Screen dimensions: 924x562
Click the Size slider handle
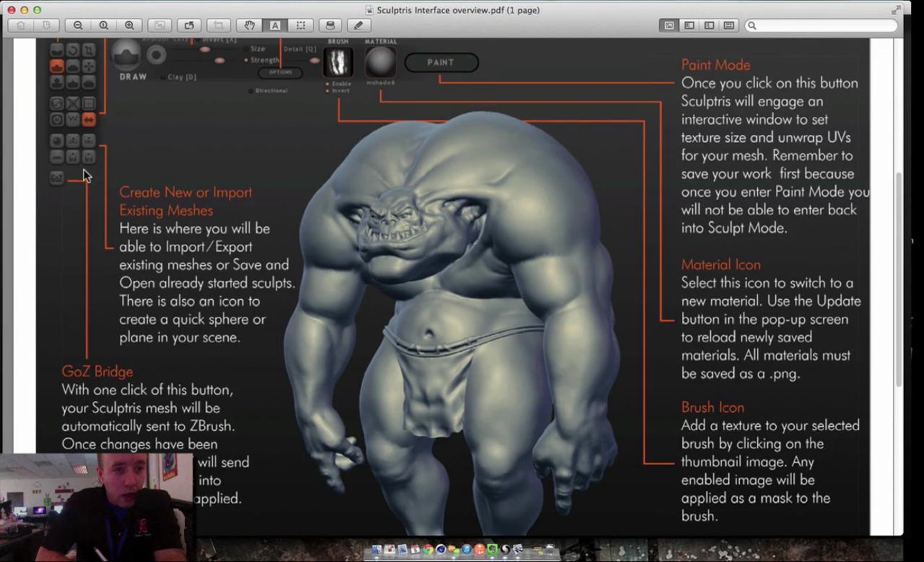click(x=205, y=49)
